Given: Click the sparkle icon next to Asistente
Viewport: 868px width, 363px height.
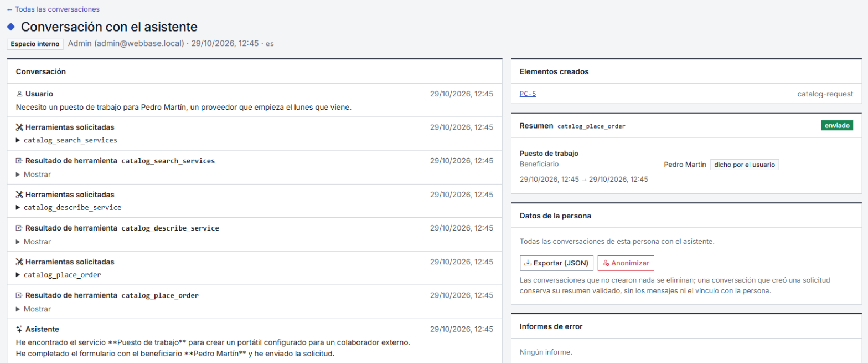Looking at the screenshot, I should click(19, 329).
